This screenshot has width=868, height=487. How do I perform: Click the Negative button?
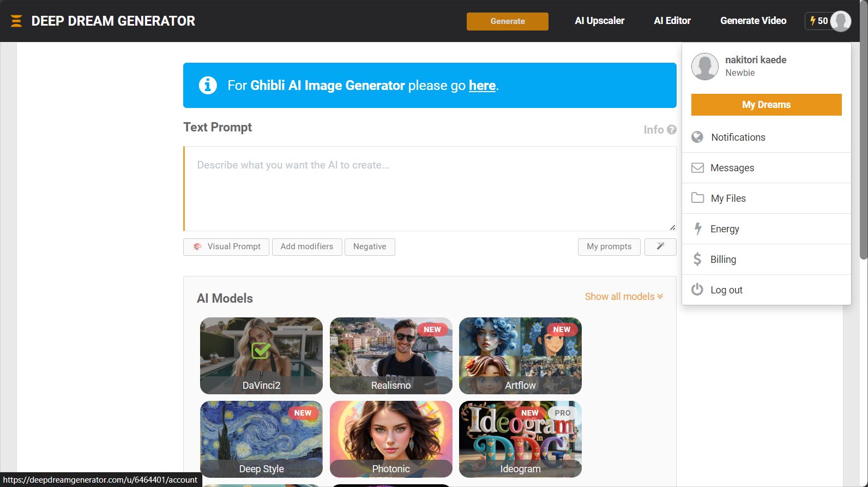coord(370,246)
